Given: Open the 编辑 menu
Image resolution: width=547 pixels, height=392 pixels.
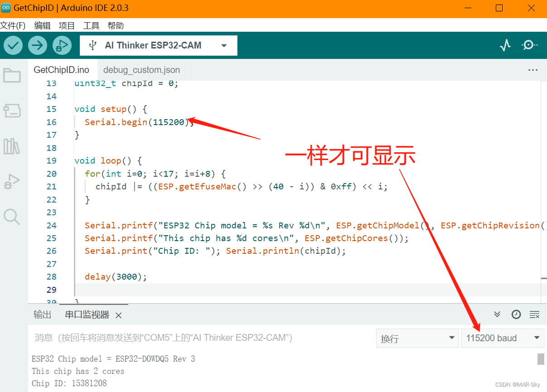Looking at the screenshot, I should click(43, 25).
